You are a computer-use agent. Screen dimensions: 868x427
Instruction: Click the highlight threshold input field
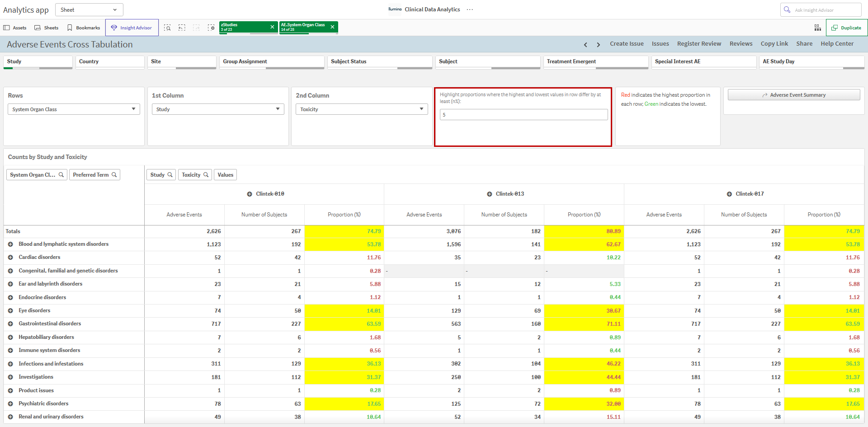[x=524, y=115]
